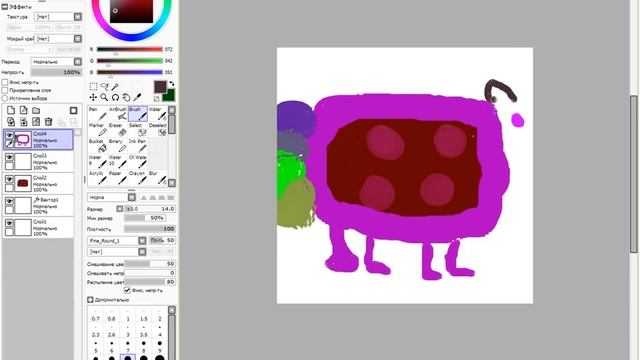The width and height of the screenshot is (640, 360).
Task: Pick brush size preset 9
Action: 160,347
